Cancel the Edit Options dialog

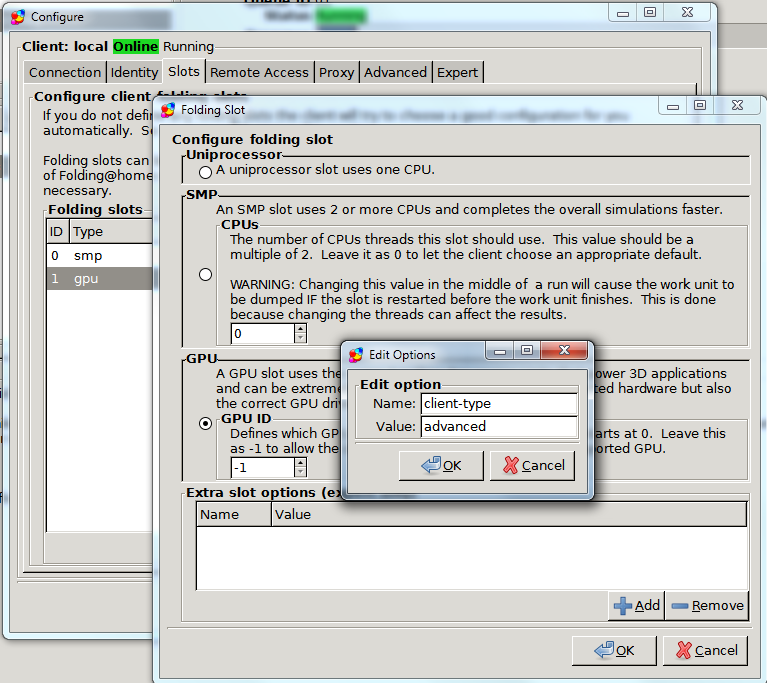tap(532, 465)
